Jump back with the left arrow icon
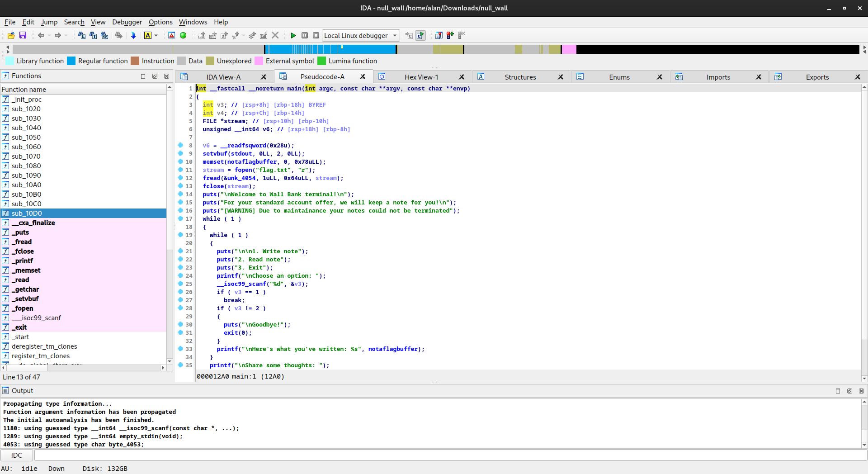 [41, 35]
